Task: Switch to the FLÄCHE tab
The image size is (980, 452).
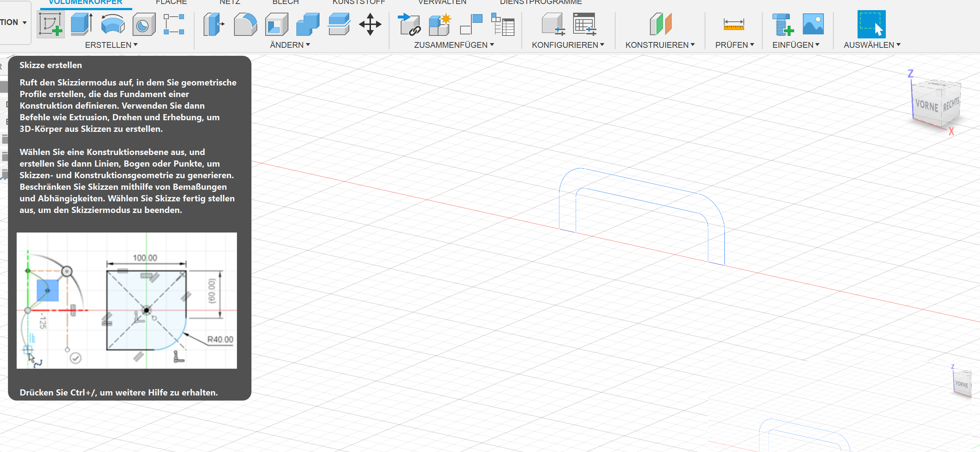Action: (171, 2)
